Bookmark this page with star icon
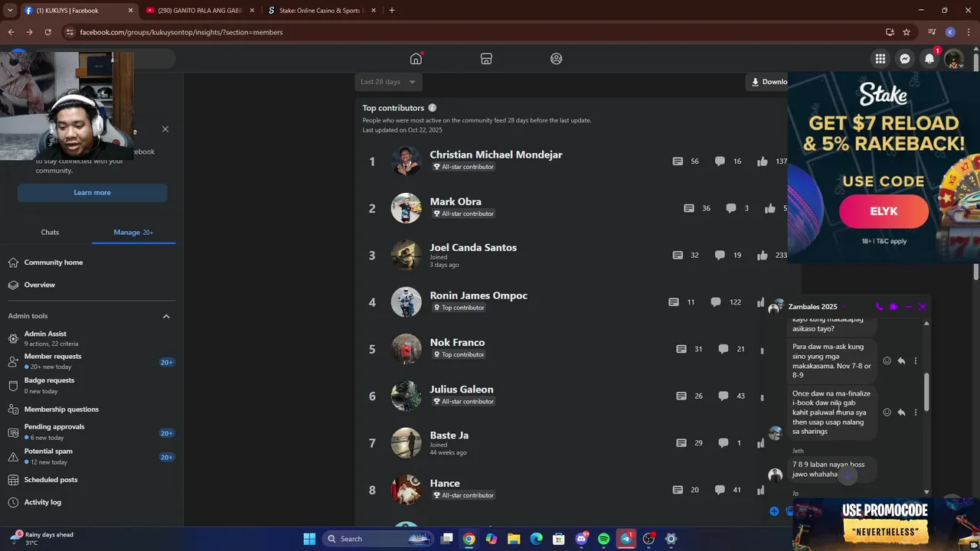Screen dimensions: 980x551 click(x=906, y=32)
